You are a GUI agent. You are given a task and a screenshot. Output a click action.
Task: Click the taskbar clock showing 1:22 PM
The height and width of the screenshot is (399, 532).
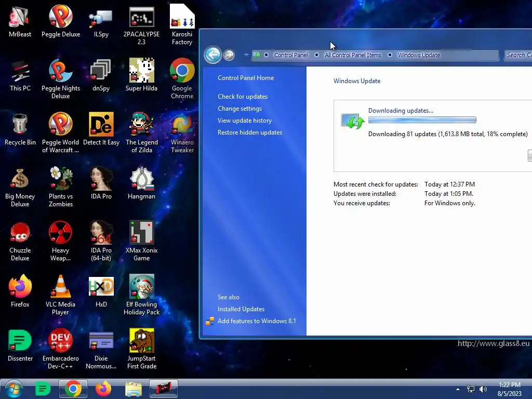click(x=509, y=389)
